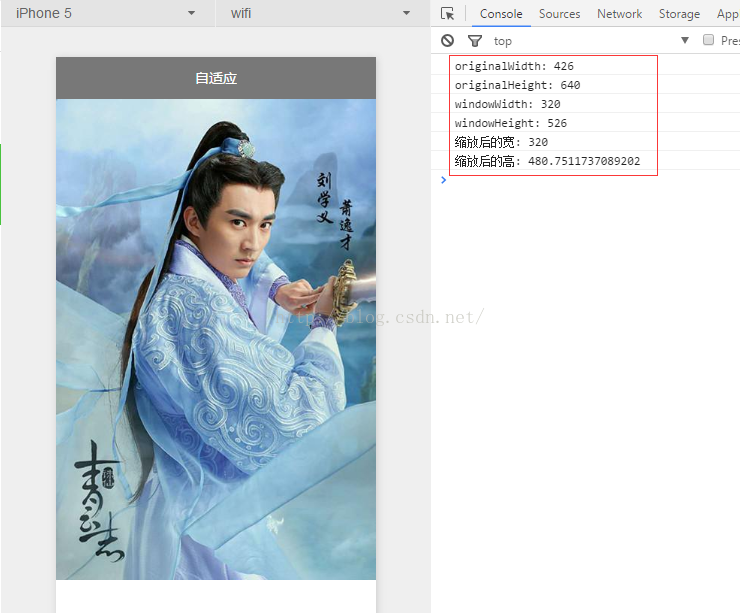
Task: Click the console input prompt arrow
Action: click(x=443, y=180)
